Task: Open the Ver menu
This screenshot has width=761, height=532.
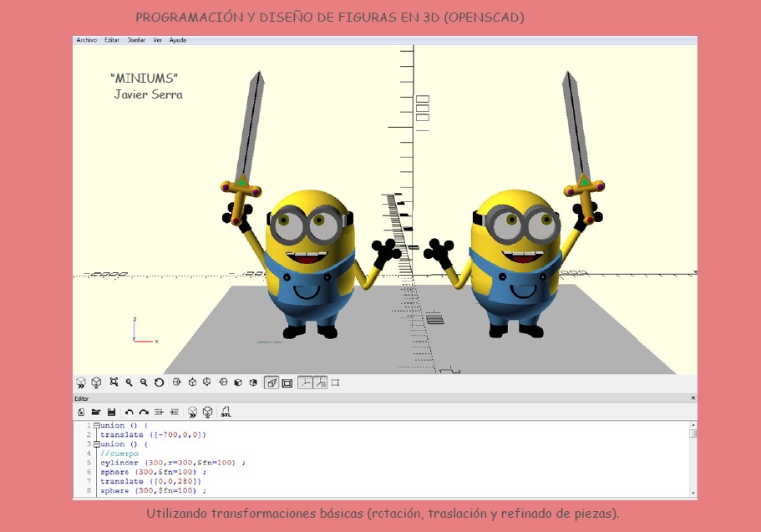Action: point(157,38)
